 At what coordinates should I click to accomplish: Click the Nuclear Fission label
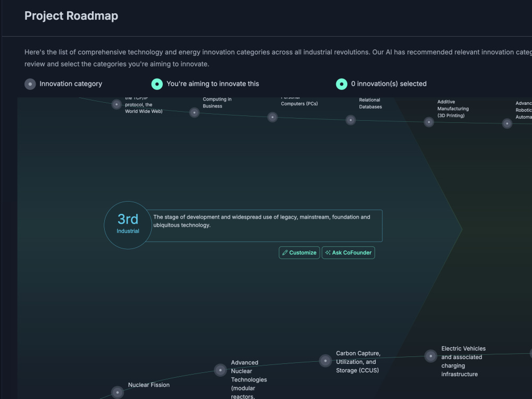pyautogui.click(x=148, y=385)
